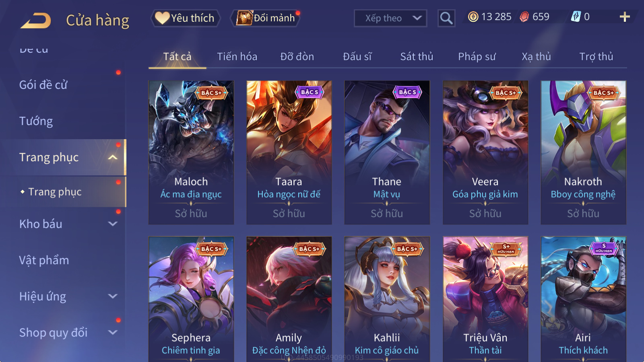Open Tướng in the sidebar
644x362 pixels.
tap(36, 121)
